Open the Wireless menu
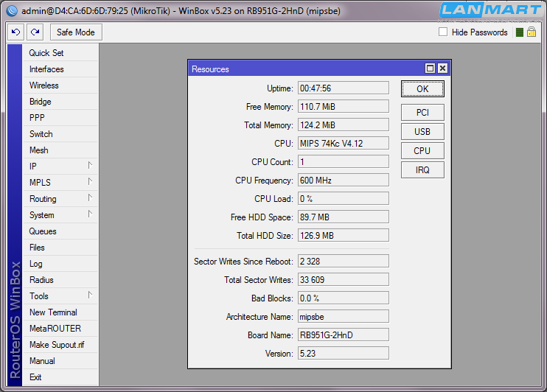 [60, 85]
